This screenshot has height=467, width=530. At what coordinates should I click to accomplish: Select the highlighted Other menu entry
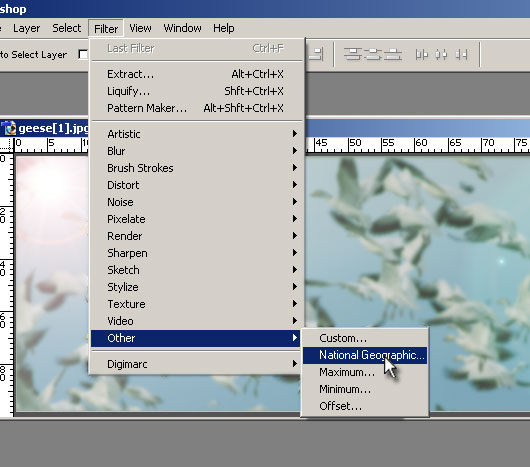[195, 338]
